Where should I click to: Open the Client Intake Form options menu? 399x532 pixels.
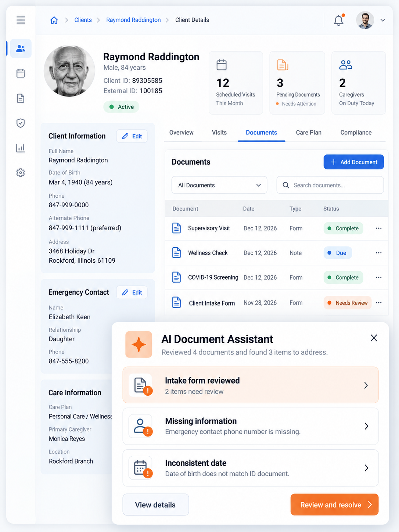tap(379, 303)
